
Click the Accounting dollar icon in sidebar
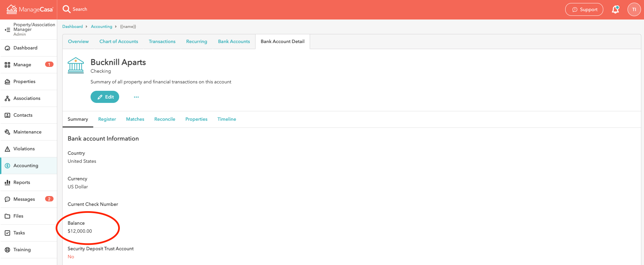coord(7,166)
